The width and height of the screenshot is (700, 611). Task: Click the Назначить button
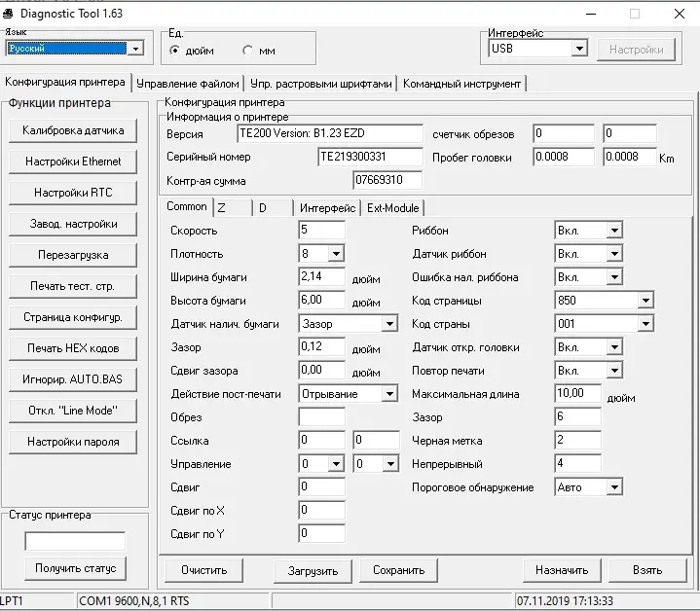click(562, 570)
